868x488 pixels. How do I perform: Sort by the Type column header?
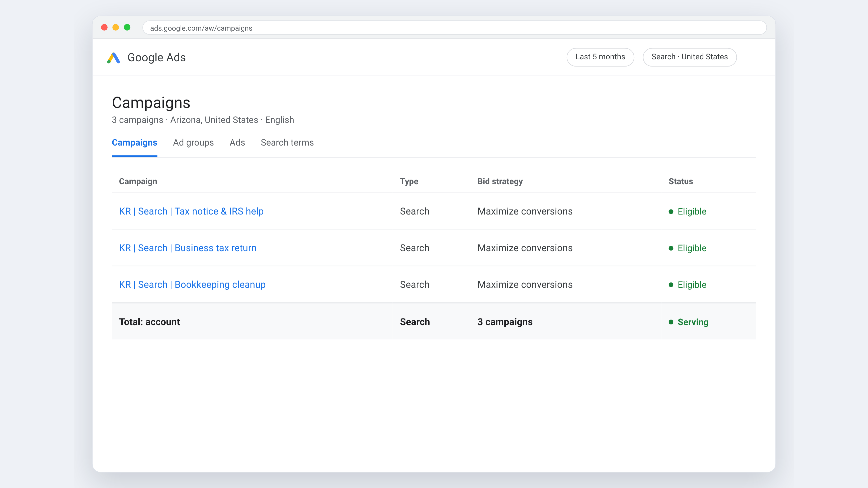click(x=409, y=181)
